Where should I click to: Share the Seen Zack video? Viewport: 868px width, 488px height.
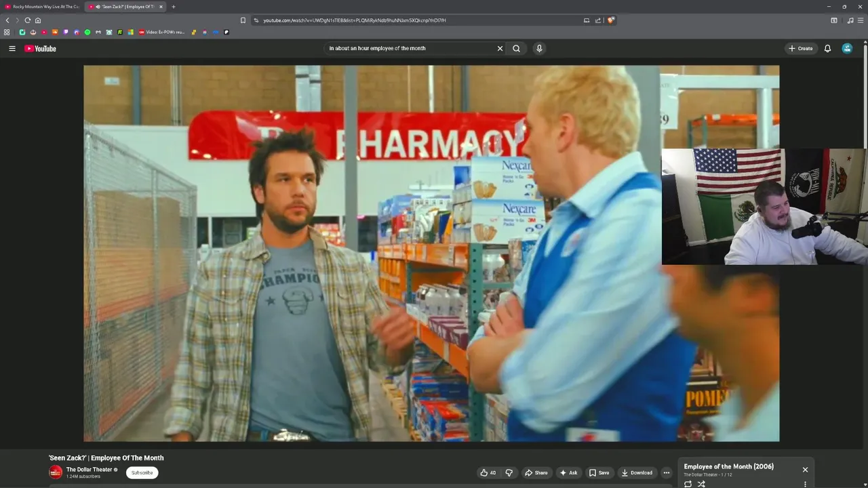pos(536,472)
